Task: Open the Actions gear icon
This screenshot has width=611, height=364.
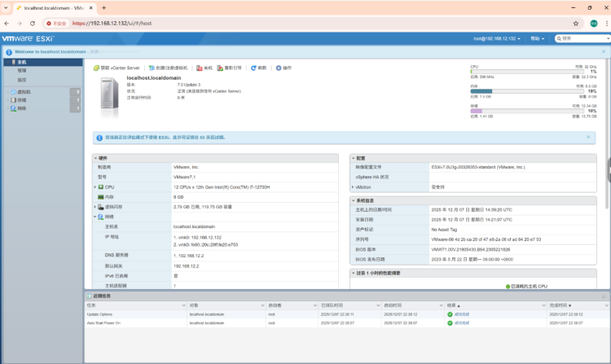Action: (x=279, y=68)
